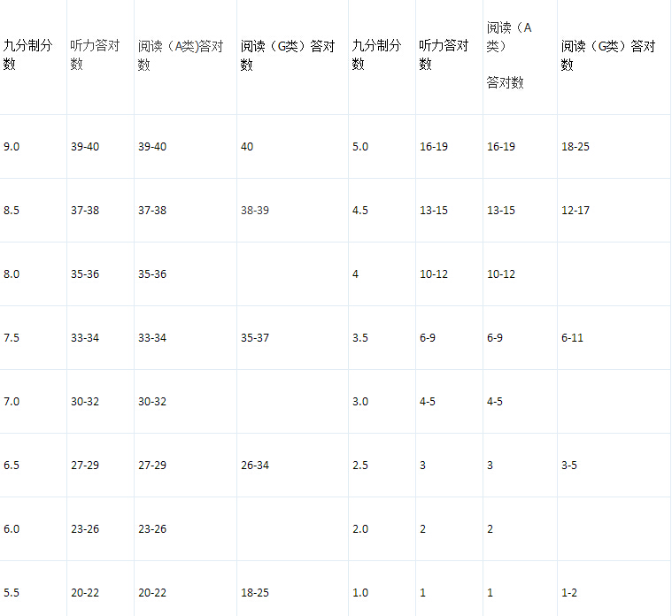Click General reading value 40

247,147
